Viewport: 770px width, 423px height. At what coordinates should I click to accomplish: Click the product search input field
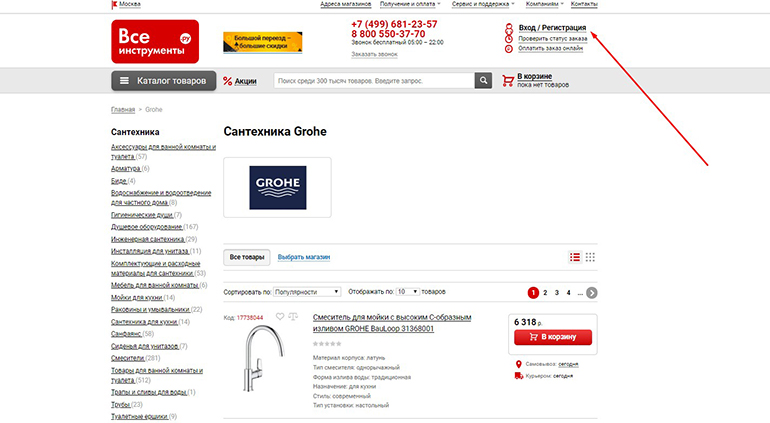coord(374,81)
